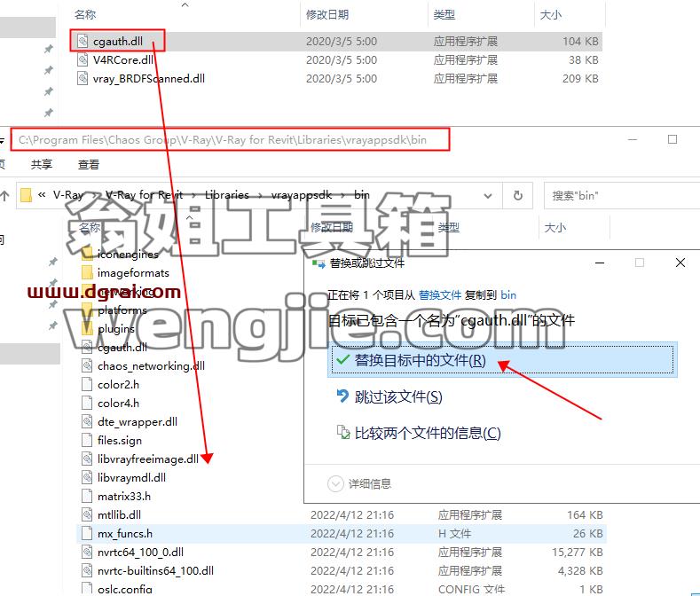
Task: Expand the address bar history dropdown
Action: (488, 195)
